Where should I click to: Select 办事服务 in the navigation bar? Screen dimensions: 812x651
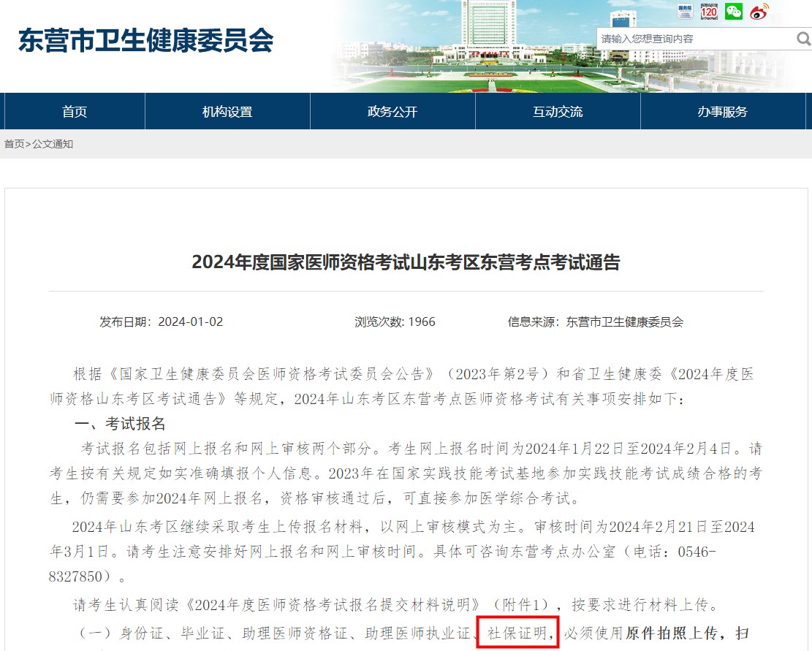click(x=722, y=112)
